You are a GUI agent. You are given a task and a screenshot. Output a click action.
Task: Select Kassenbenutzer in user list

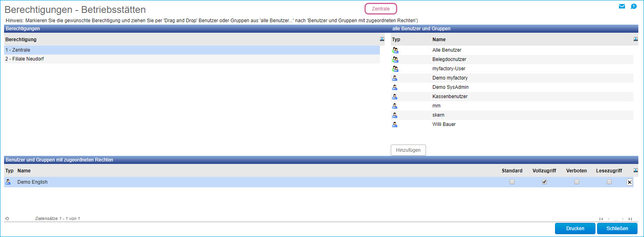(x=449, y=96)
